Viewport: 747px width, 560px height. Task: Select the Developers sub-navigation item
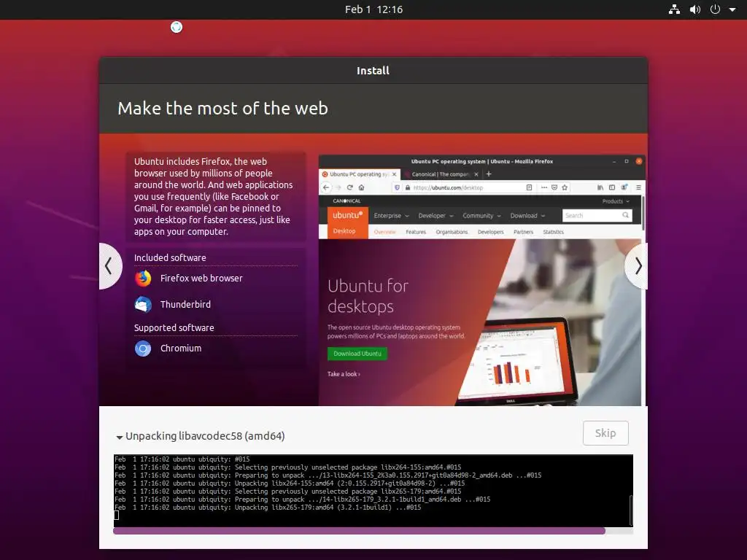pos(491,232)
